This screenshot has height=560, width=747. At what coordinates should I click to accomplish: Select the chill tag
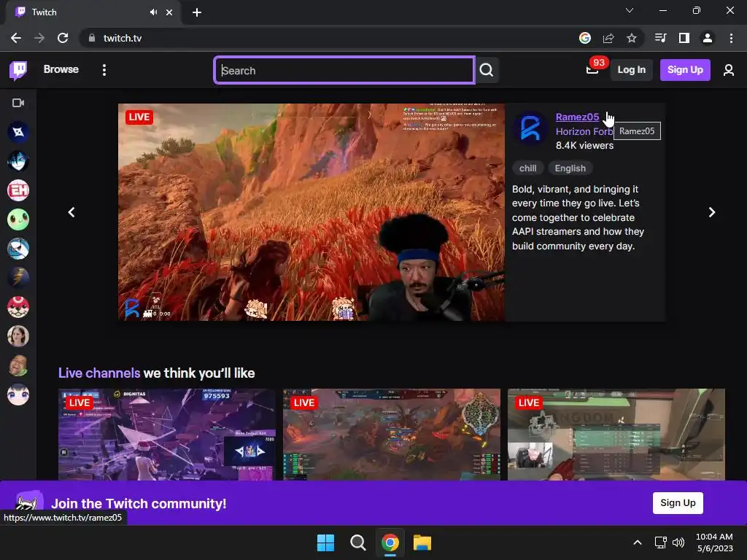pyautogui.click(x=528, y=168)
